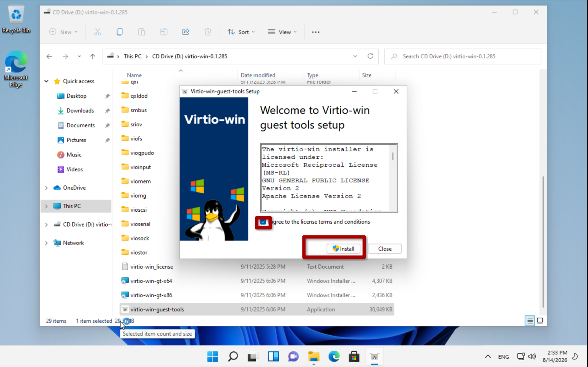Switch to large thumbnails view icon in status bar
This screenshot has width=588, height=367.
point(540,321)
